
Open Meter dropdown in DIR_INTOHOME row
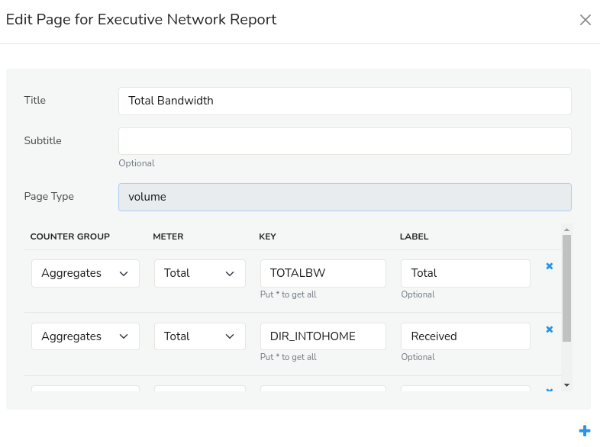coord(200,336)
